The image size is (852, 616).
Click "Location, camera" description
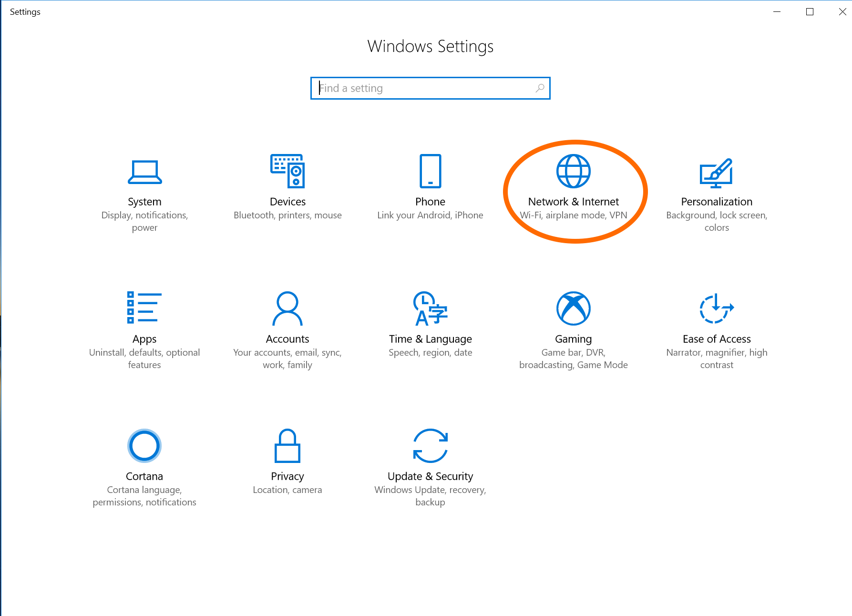287,490
